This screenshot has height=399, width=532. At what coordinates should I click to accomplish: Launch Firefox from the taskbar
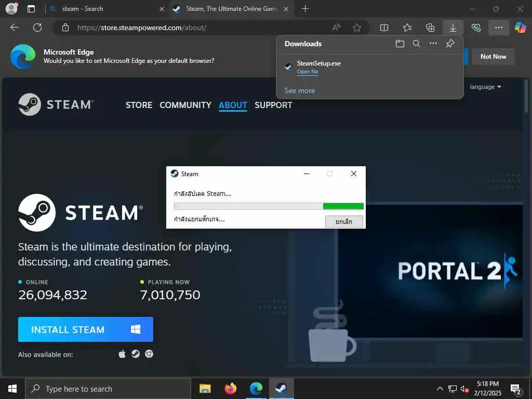tap(230, 389)
